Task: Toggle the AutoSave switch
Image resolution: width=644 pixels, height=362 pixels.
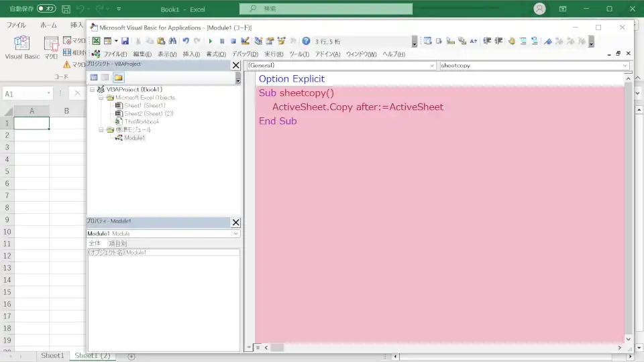Action: 46,9
